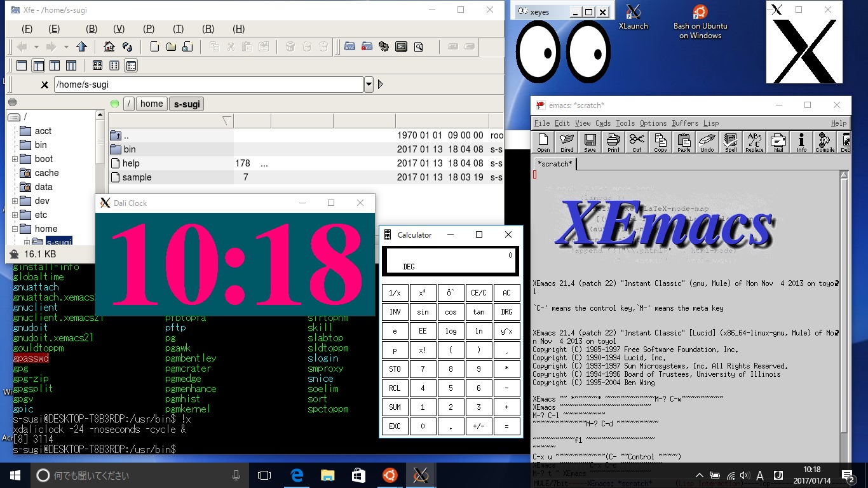This screenshot has width=868, height=488.
Task: Expand the s-sugi folder in the Xfe tree
Action: pos(27,242)
